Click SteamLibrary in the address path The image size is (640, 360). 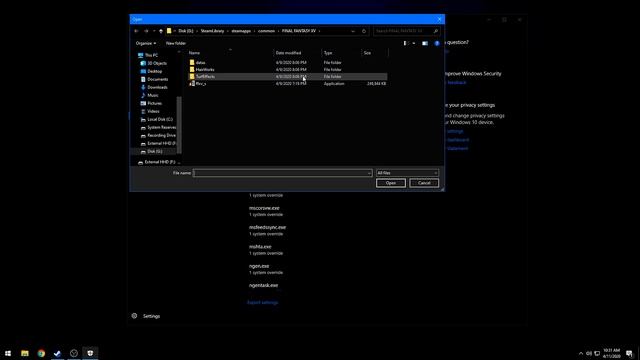point(212,31)
